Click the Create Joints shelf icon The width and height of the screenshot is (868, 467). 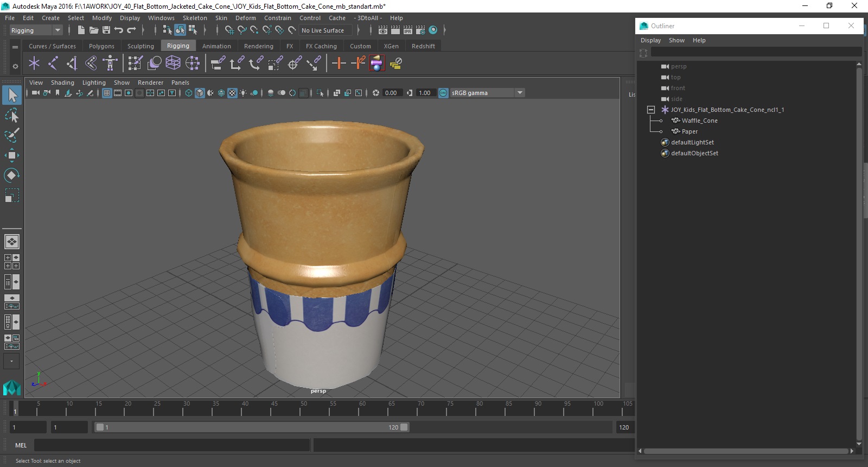coord(53,64)
